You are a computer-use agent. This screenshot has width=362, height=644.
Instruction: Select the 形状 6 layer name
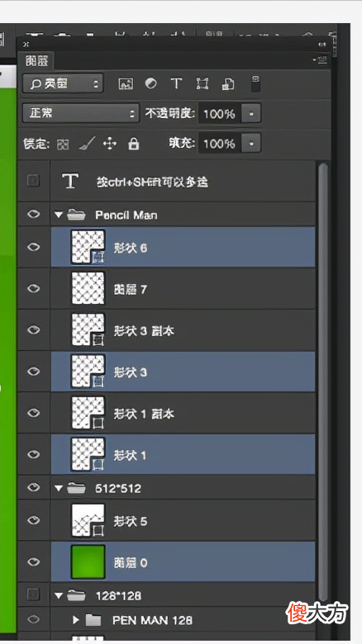click(130, 248)
